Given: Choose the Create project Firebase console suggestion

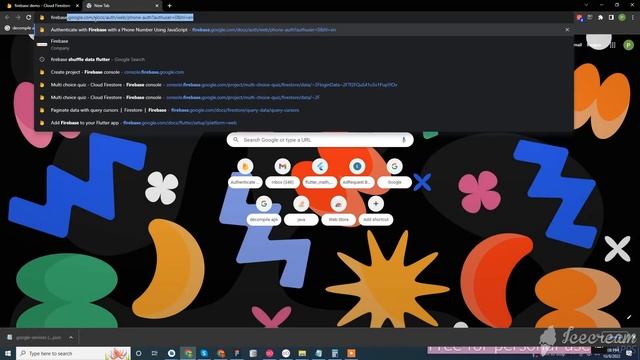Looking at the screenshot, I should (x=304, y=72).
